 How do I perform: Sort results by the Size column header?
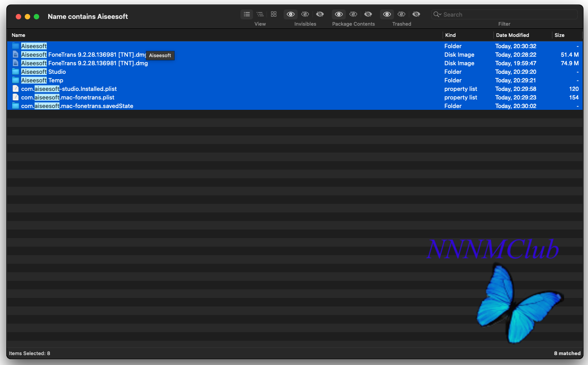(x=567, y=35)
